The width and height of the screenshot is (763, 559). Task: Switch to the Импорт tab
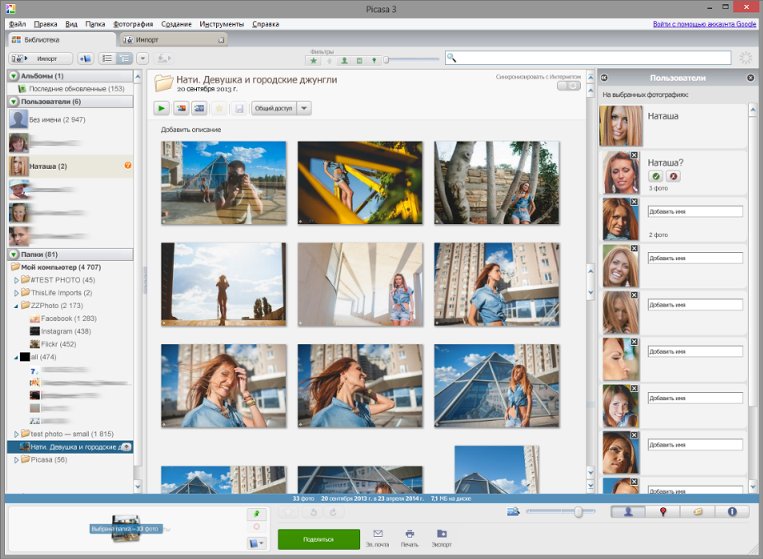173,40
